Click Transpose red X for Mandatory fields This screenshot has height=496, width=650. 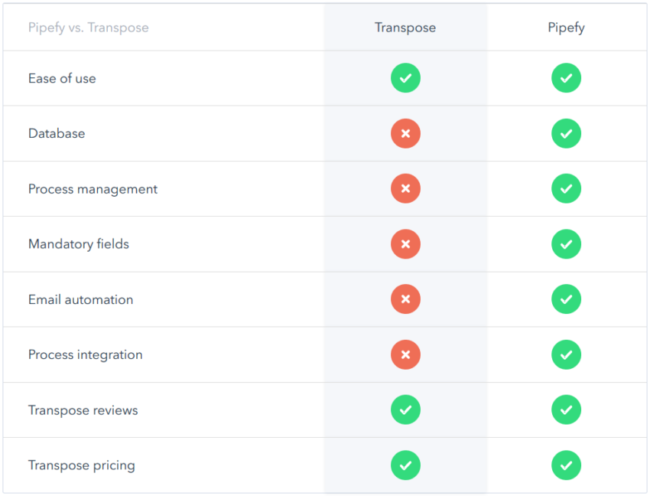point(405,244)
